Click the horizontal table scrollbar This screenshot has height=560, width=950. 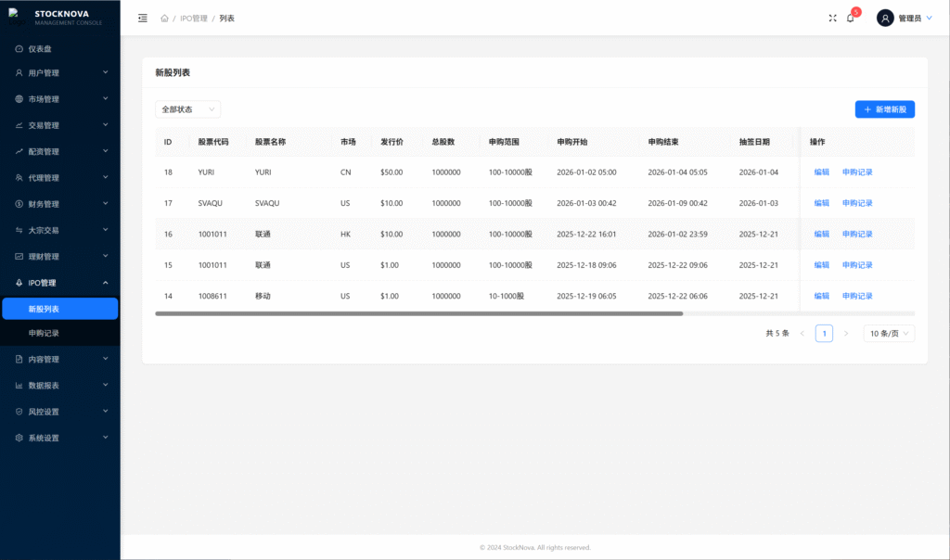[x=418, y=314]
